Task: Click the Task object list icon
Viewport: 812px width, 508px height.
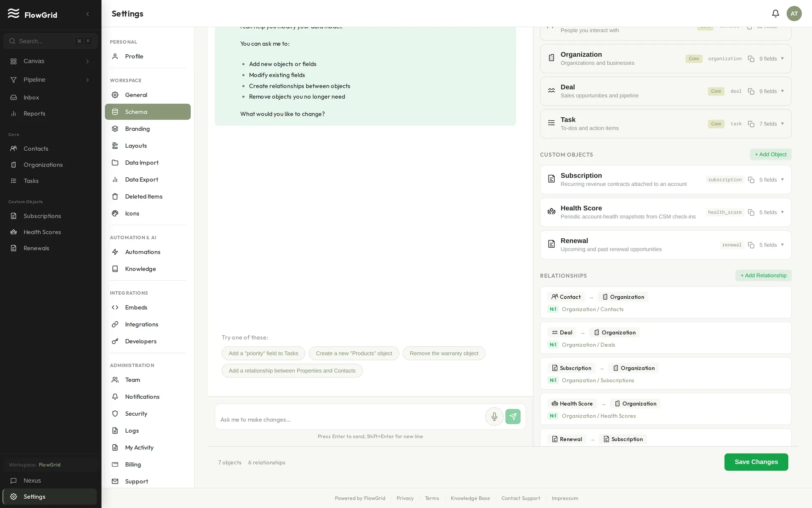Action: pyautogui.click(x=551, y=123)
